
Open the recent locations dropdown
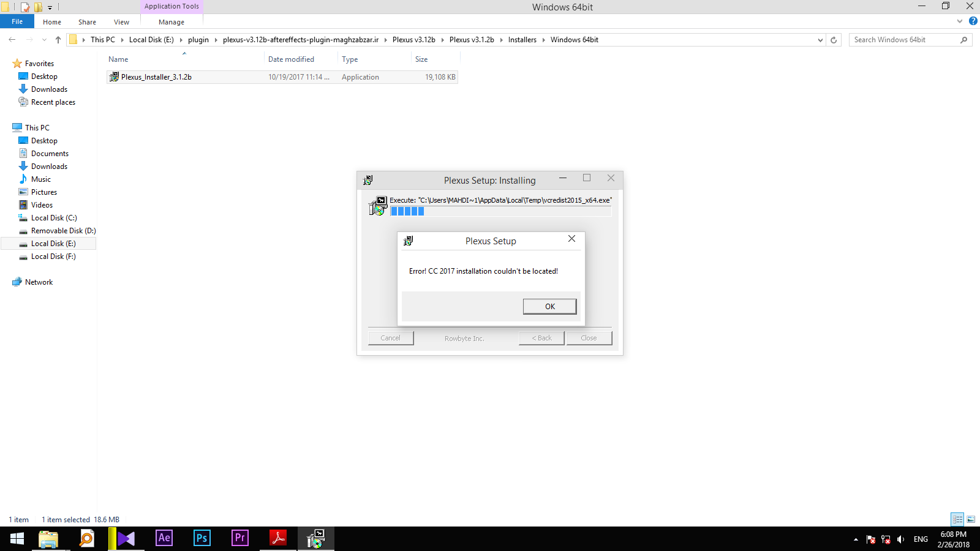(x=44, y=40)
